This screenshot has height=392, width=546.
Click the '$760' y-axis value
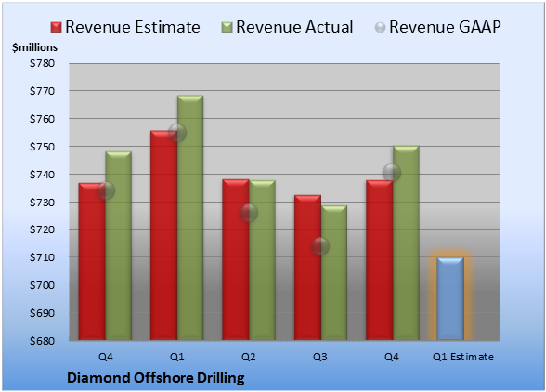pos(42,119)
